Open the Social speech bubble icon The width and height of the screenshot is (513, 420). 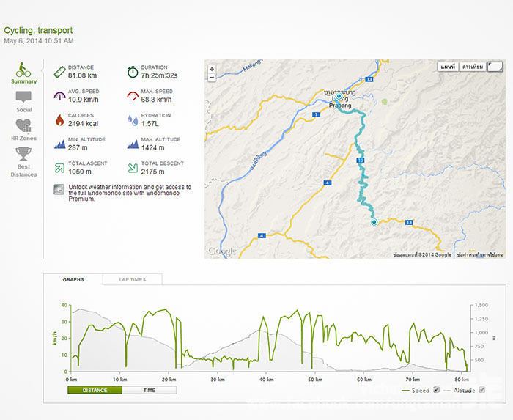pos(23,97)
